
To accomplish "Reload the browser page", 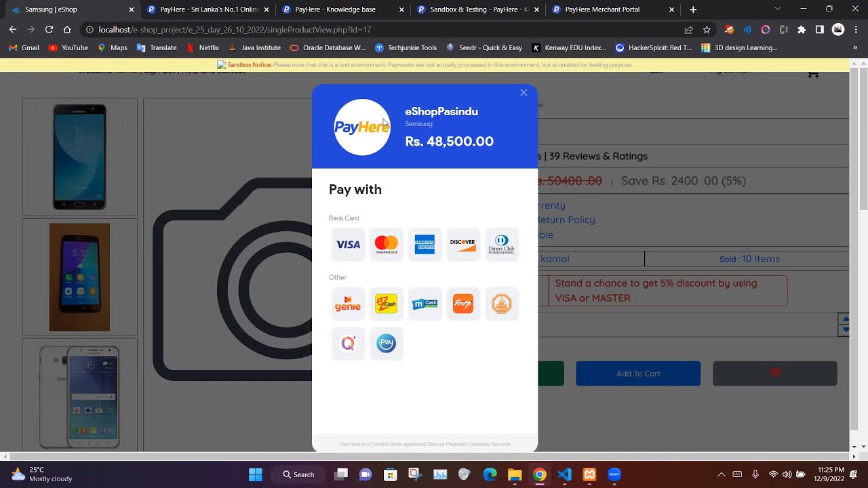I will coord(49,30).
